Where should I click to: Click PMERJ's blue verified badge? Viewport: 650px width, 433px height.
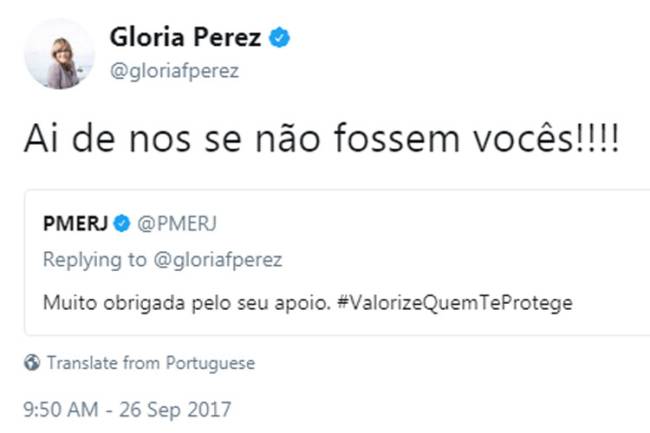(x=124, y=222)
